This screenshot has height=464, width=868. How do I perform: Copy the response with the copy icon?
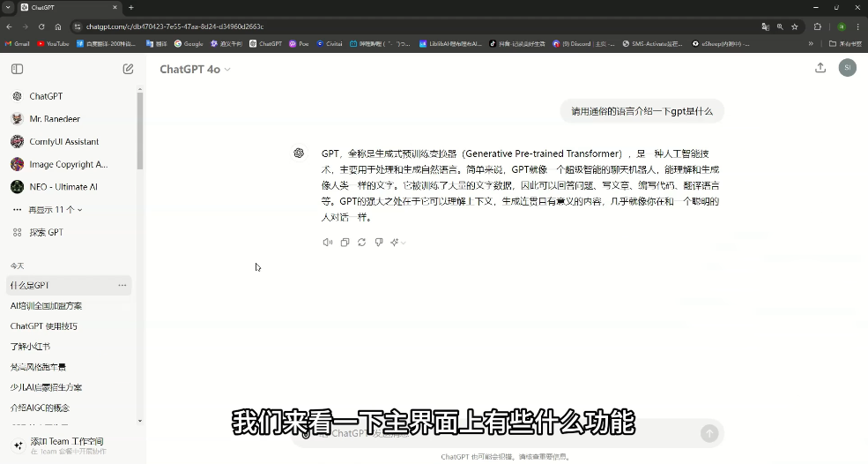click(345, 243)
